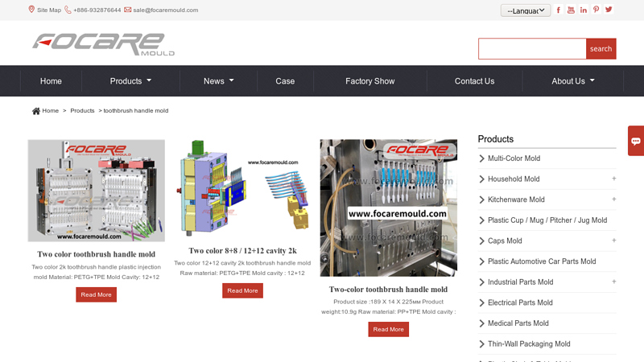Screen dimensions: 644x362
Task: Open the 3D CAD mold render thumbnail
Action: pos(243,189)
